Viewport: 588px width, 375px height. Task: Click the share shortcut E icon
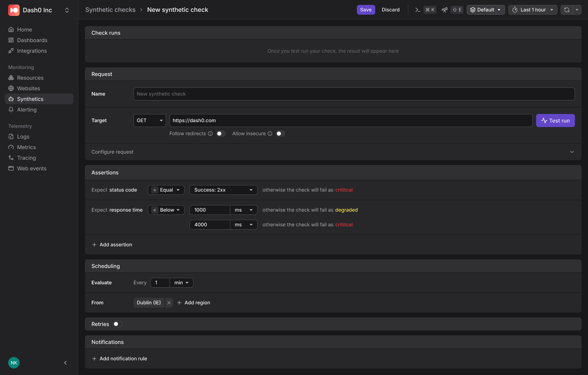pyautogui.click(x=457, y=10)
